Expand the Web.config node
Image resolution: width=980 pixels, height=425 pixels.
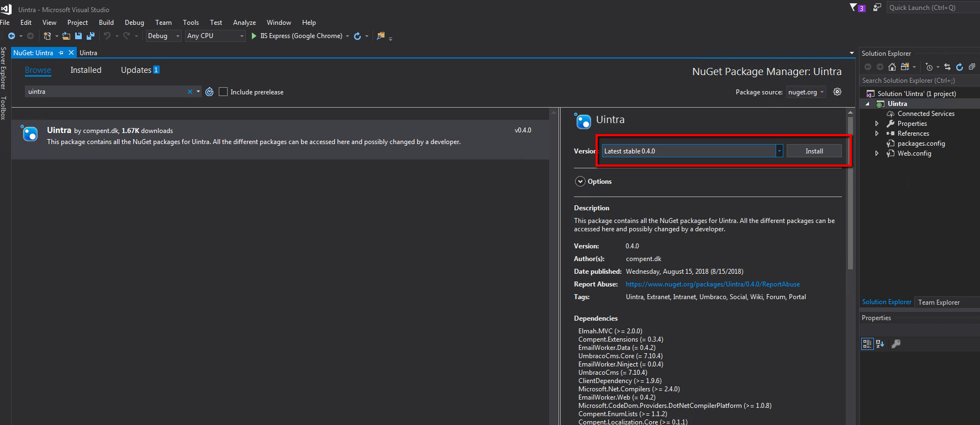[x=877, y=153]
